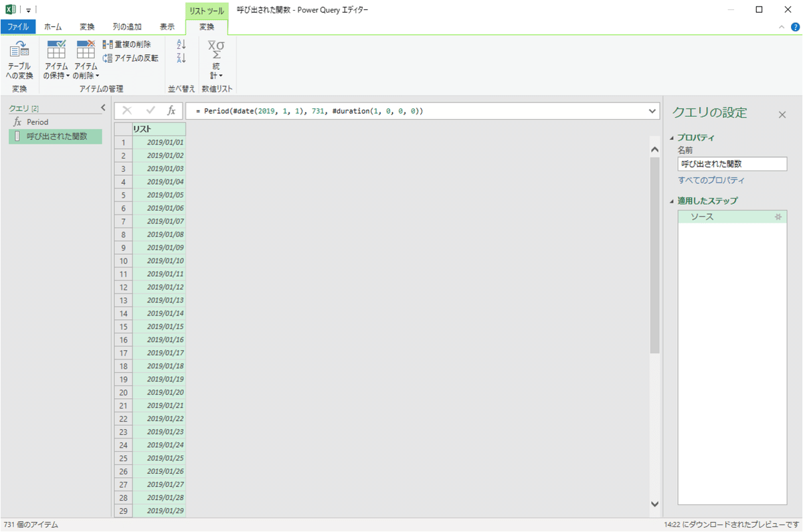The image size is (803, 532).
Task: Click 重複の削除 (Remove Duplicates)
Action: coord(127,44)
